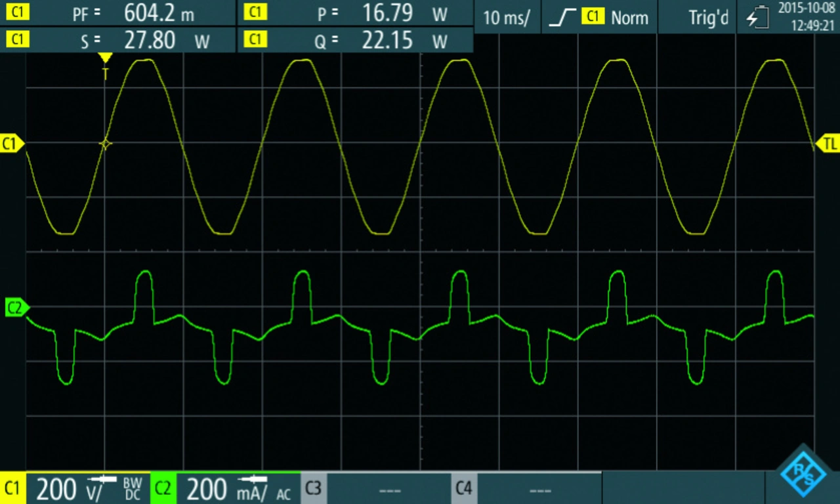Click the green C2 ground level marker

pyautogui.click(x=16, y=307)
